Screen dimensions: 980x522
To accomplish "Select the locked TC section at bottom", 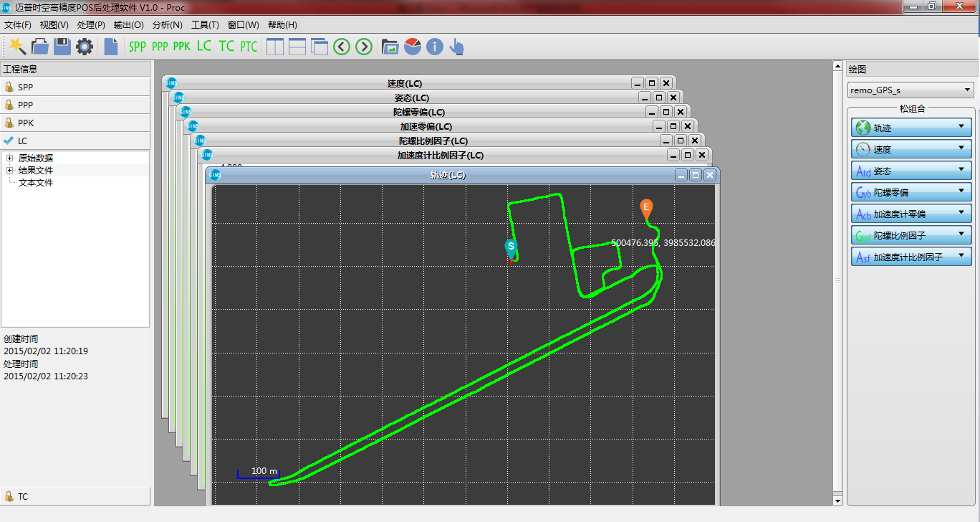I will tap(75, 496).
